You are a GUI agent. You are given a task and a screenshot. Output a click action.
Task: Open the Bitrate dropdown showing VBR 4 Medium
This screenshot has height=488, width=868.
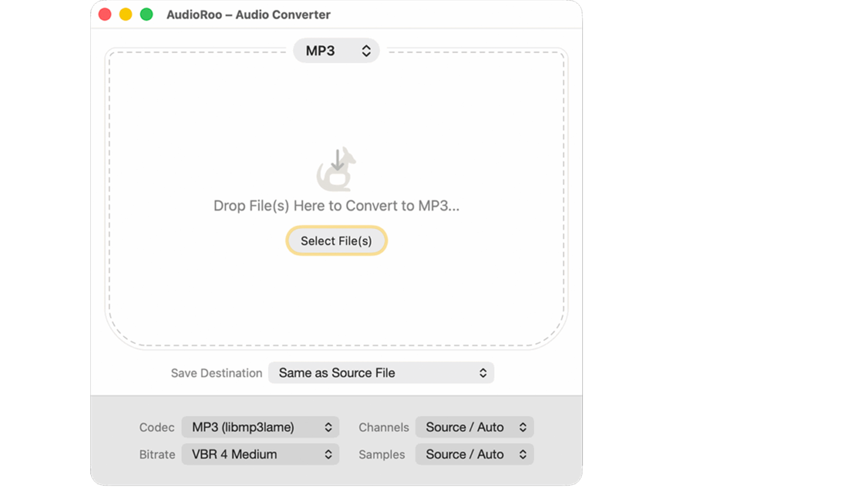click(x=260, y=454)
